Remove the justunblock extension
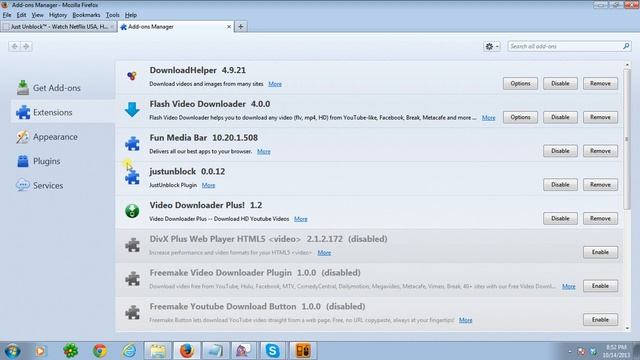Viewport: 640px width, 360px height. (x=600, y=184)
